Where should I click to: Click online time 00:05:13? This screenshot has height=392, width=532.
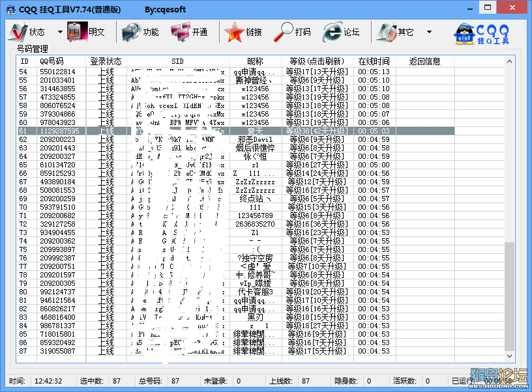(x=374, y=72)
